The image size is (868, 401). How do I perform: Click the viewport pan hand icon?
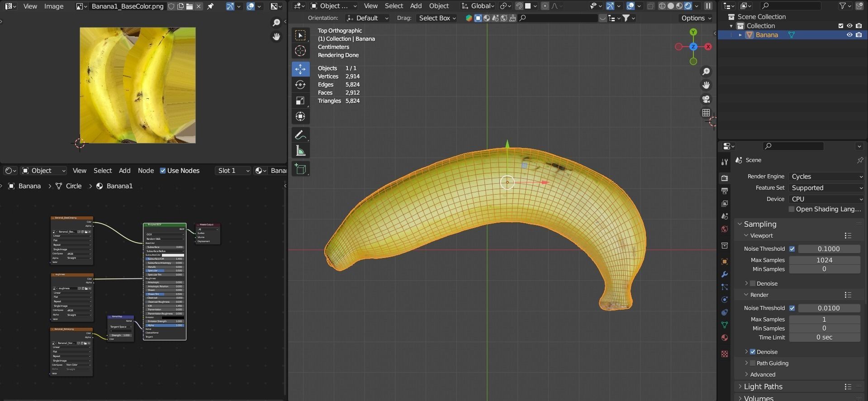coord(706,85)
